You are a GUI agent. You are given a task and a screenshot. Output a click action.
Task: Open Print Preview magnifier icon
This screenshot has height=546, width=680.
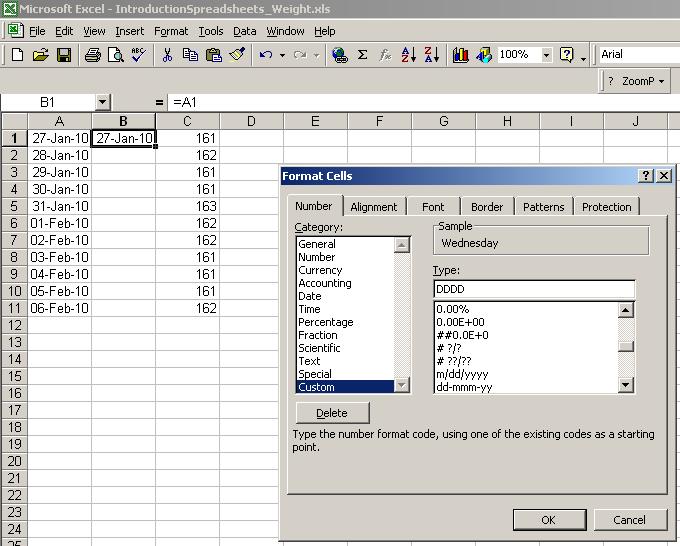(116, 55)
